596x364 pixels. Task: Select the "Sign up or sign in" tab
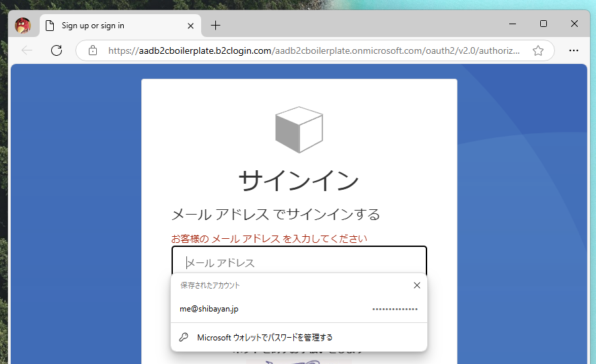point(120,26)
